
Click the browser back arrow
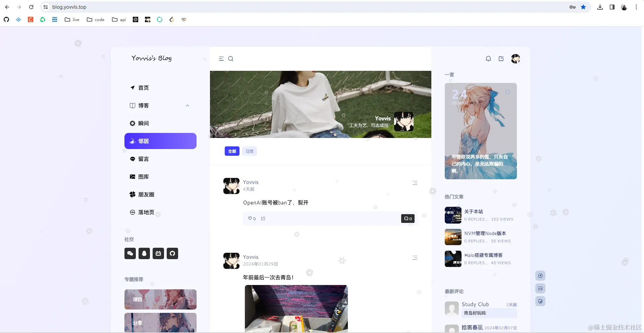(x=7, y=7)
